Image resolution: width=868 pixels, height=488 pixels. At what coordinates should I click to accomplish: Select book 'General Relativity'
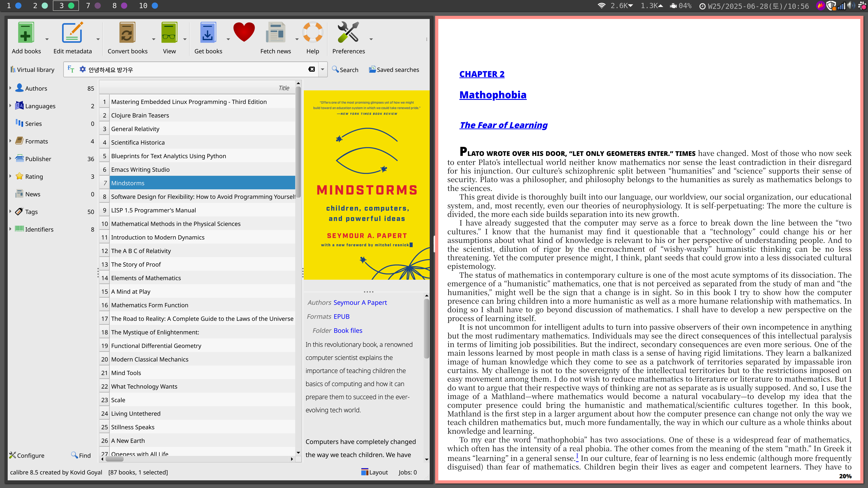pyautogui.click(x=202, y=129)
